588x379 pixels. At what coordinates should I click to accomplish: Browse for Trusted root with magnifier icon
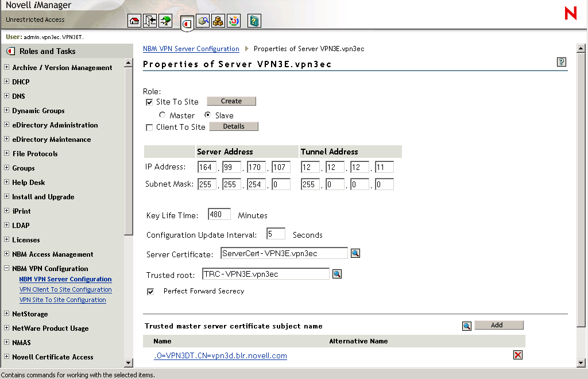pos(337,274)
